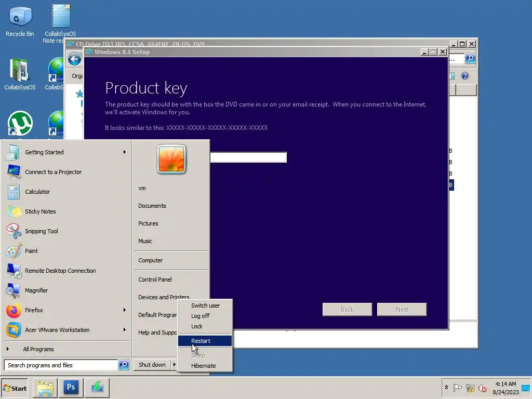Open Sticky Notes
532x399 pixels.
point(66,211)
